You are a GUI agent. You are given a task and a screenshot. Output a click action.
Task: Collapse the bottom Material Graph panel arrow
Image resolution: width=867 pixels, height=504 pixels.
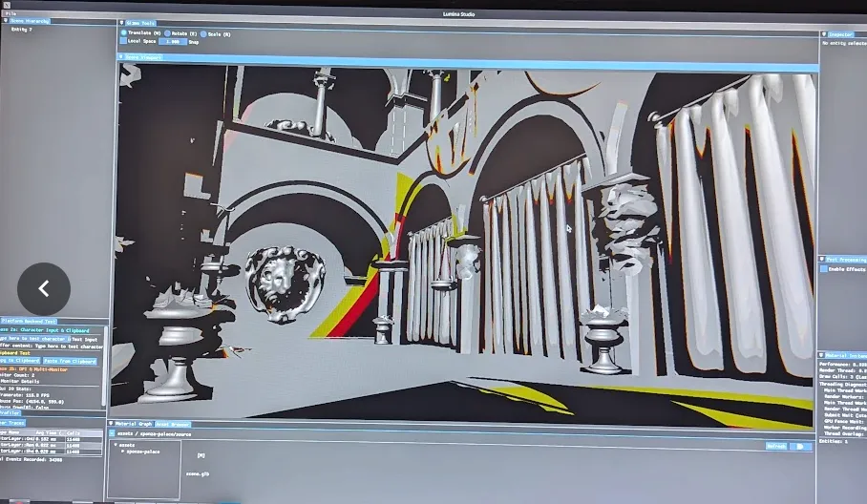pyautogui.click(x=111, y=423)
